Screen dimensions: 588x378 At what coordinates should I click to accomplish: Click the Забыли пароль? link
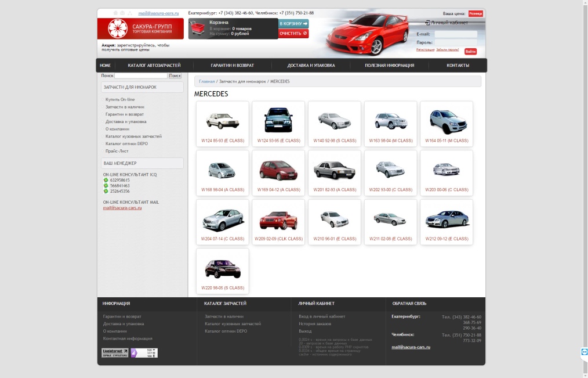tap(447, 49)
